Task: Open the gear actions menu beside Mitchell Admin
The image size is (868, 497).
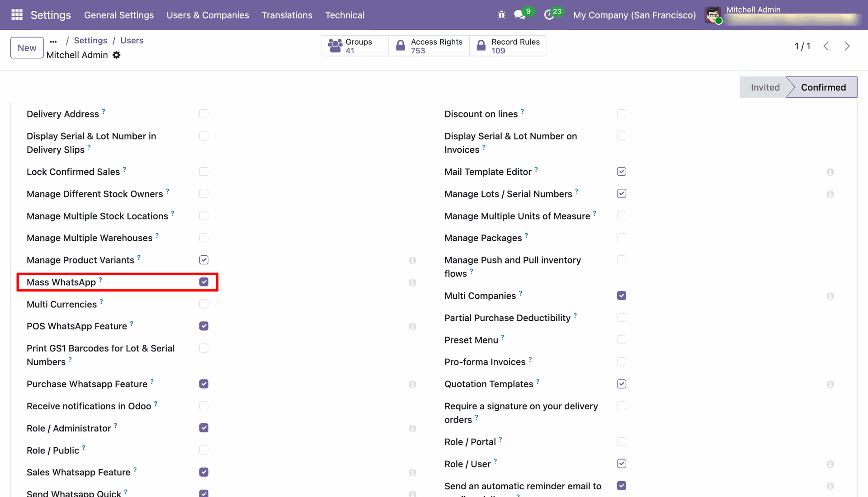Action: click(x=117, y=55)
